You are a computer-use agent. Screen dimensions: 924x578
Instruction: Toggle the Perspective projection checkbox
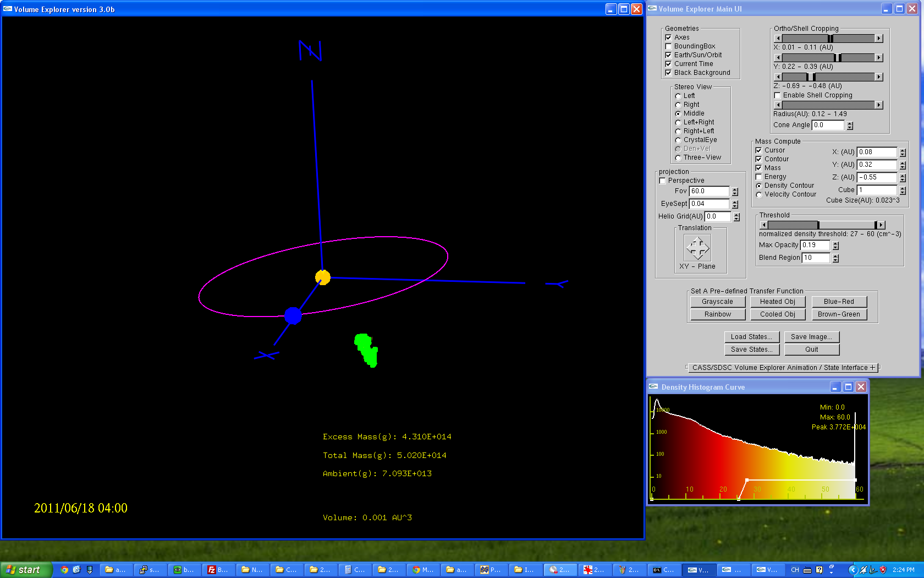tap(662, 181)
